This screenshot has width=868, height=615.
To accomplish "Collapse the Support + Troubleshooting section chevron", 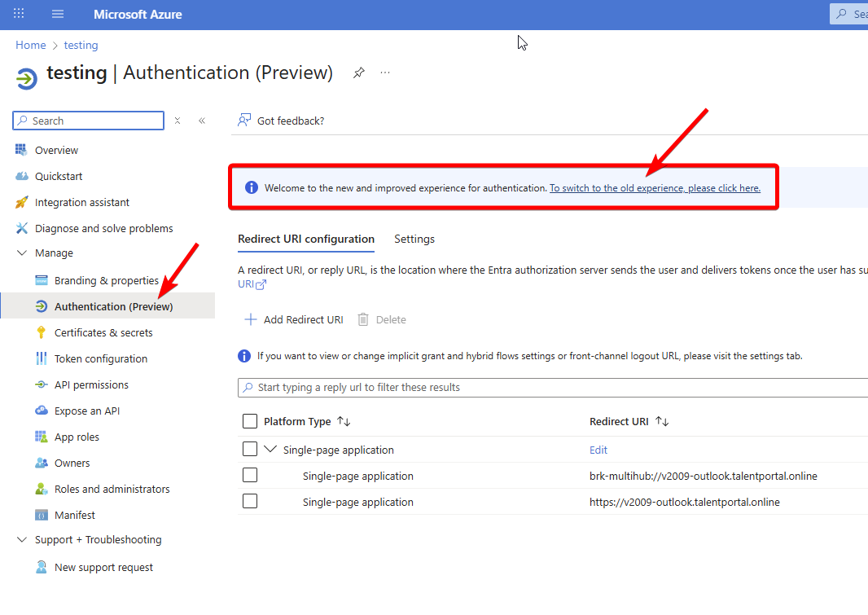I will click(x=22, y=540).
